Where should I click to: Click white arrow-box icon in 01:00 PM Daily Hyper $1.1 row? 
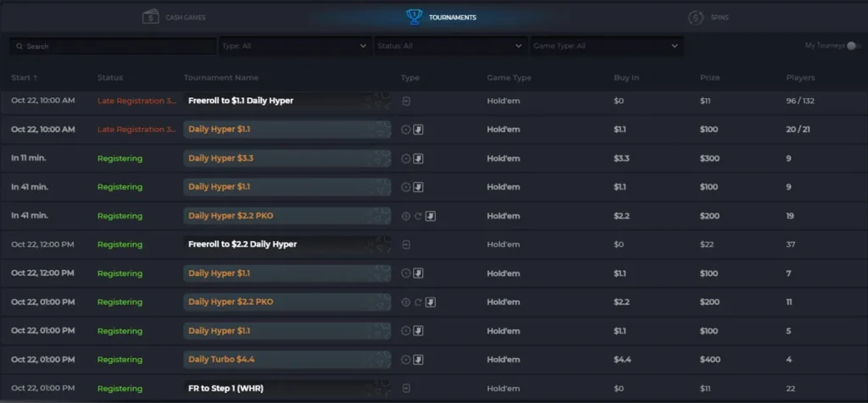coord(419,330)
